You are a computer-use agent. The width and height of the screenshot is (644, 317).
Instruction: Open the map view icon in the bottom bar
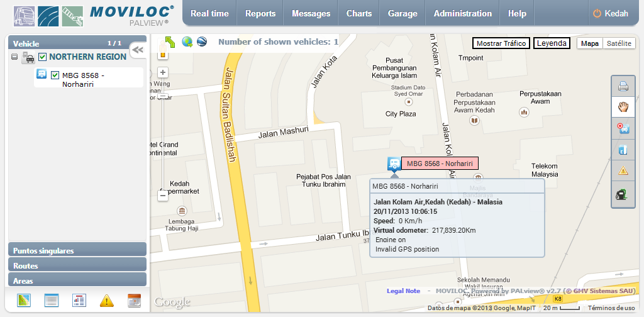pos(24,301)
